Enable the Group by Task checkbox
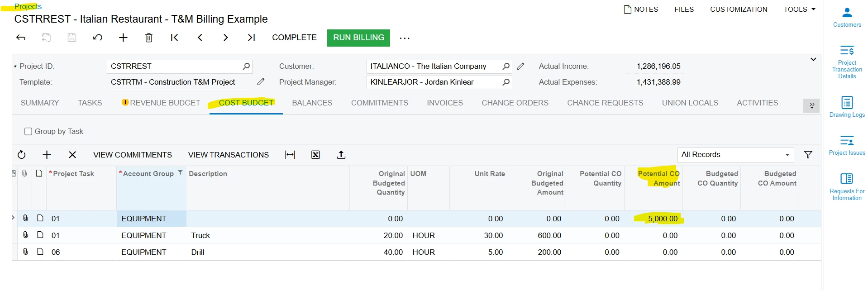 28,132
